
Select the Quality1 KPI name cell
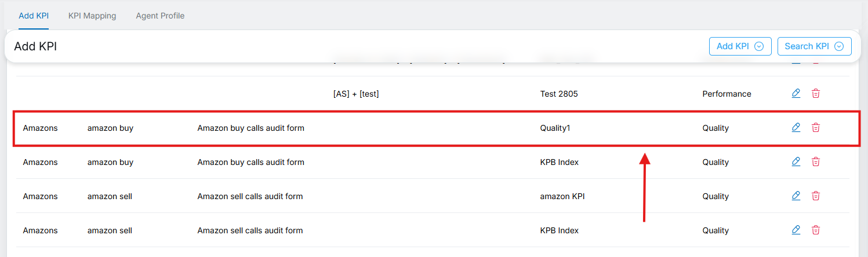(555, 128)
